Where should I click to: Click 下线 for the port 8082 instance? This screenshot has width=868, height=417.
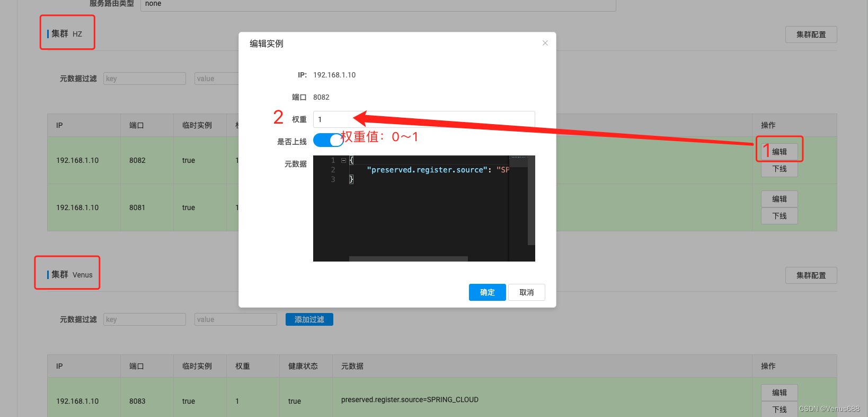click(780, 169)
